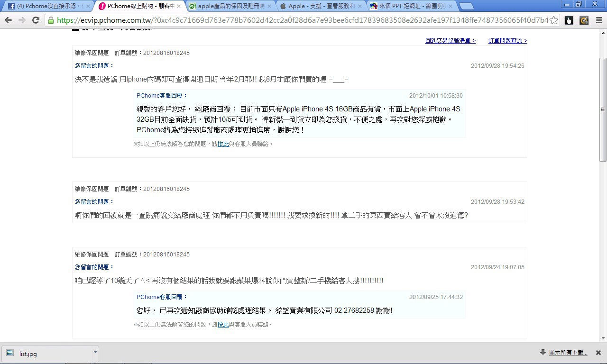Go back with the browser back arrow
Viewport: 607px width, 364px height.
coord(8,20)
